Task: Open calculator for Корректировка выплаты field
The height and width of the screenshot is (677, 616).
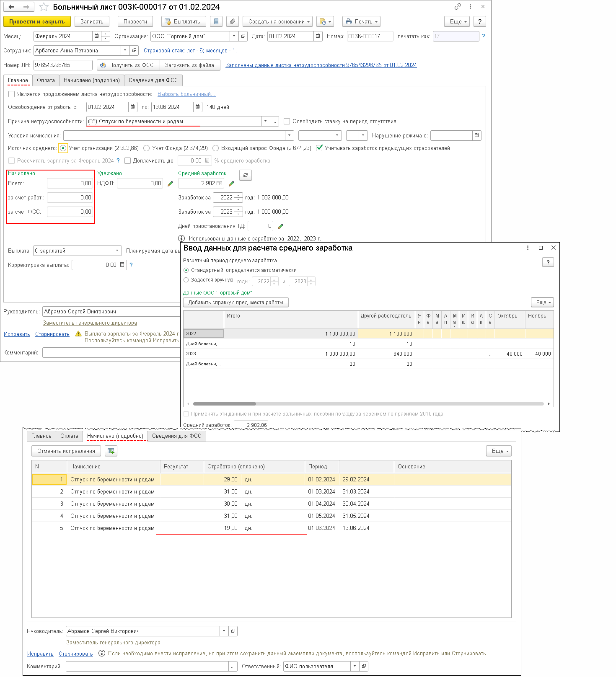Action: [x=122, y=265]
